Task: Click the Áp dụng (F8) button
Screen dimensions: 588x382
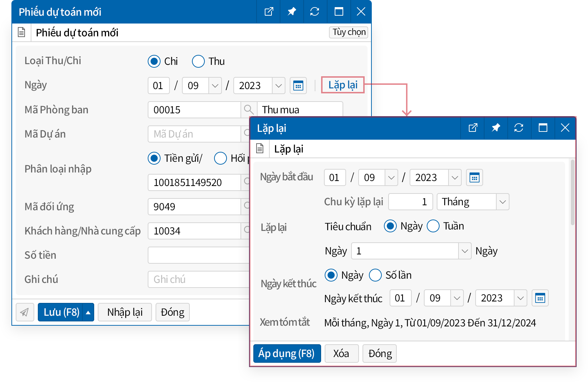Action: pyautogui.click(x=287, y=353)
